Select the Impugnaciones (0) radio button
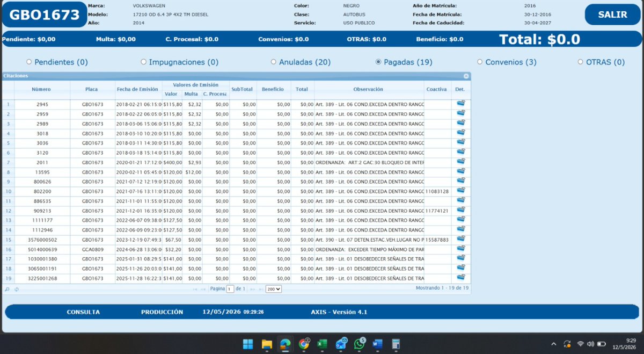The height and width of the screenshot is (354, 644). (143, 62)
